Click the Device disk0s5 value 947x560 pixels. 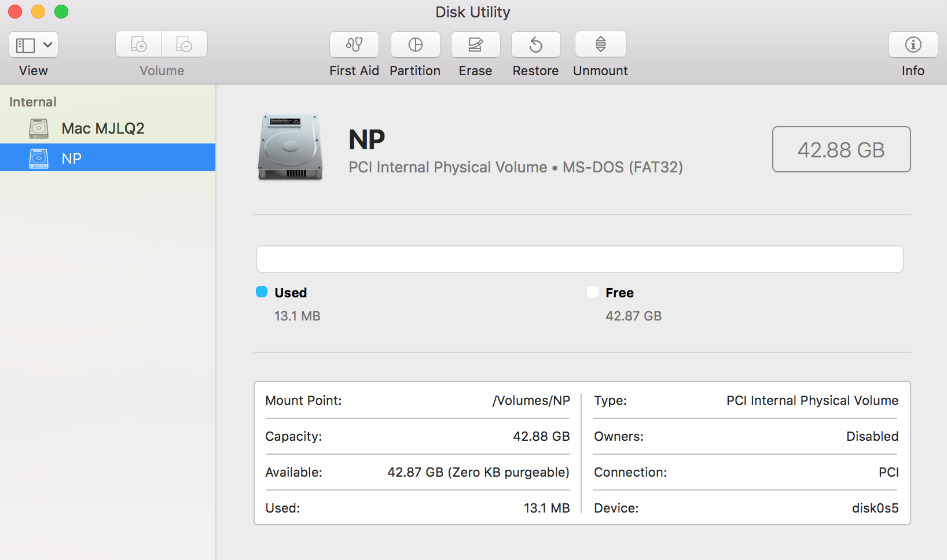click(x=875, y=508)
